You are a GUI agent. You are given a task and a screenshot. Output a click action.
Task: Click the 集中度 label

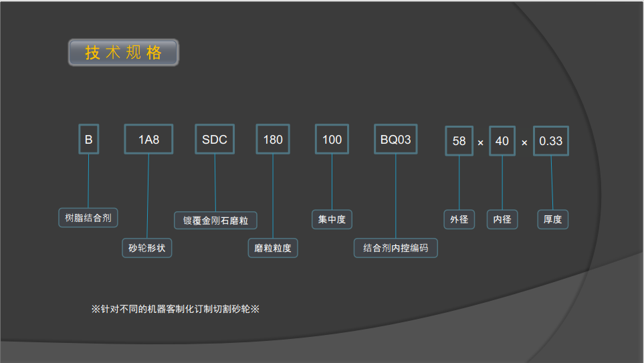point(332,219)
